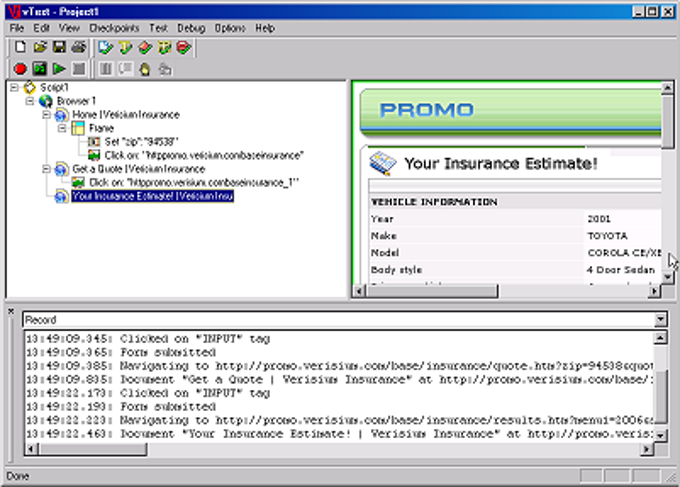Click the 4 Door Sedan body style value
The width and height of the screenshot is (680, 487).
pyautogui.click(x=620, y=270)
